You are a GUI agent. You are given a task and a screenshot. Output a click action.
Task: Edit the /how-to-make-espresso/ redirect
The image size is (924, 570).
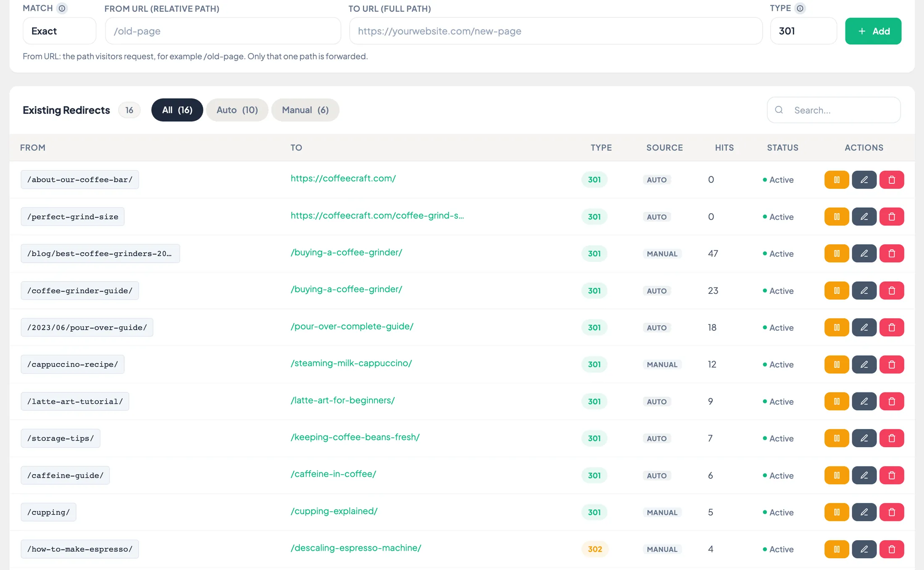tap(864, 549)
